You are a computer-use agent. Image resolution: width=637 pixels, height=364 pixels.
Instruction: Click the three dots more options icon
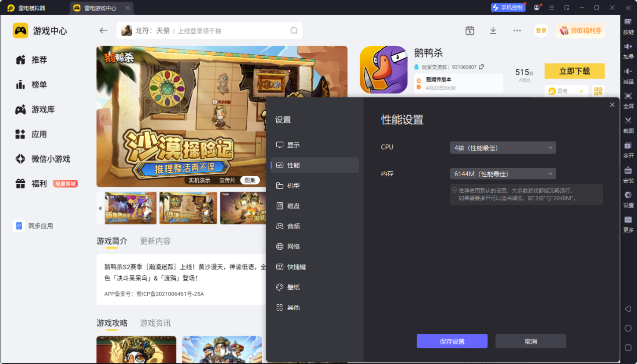coord(517,31)
